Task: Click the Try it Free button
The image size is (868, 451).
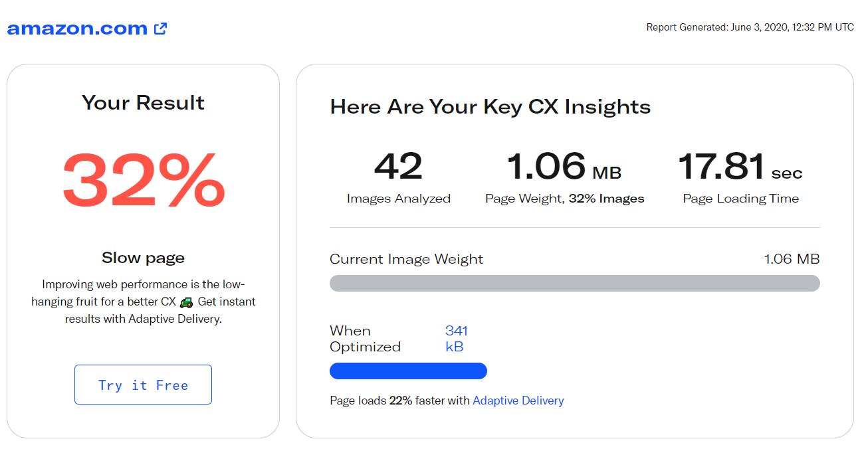Action: 143,385
